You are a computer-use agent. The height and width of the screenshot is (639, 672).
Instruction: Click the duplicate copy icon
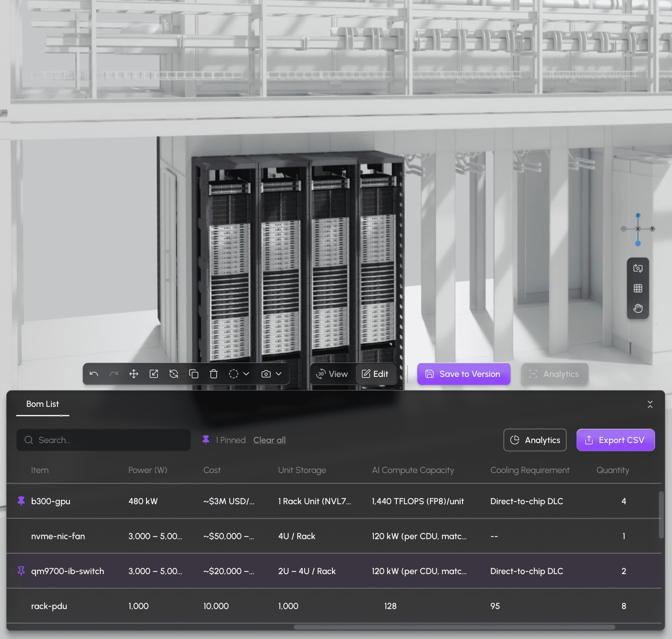[x=194, y=374]
